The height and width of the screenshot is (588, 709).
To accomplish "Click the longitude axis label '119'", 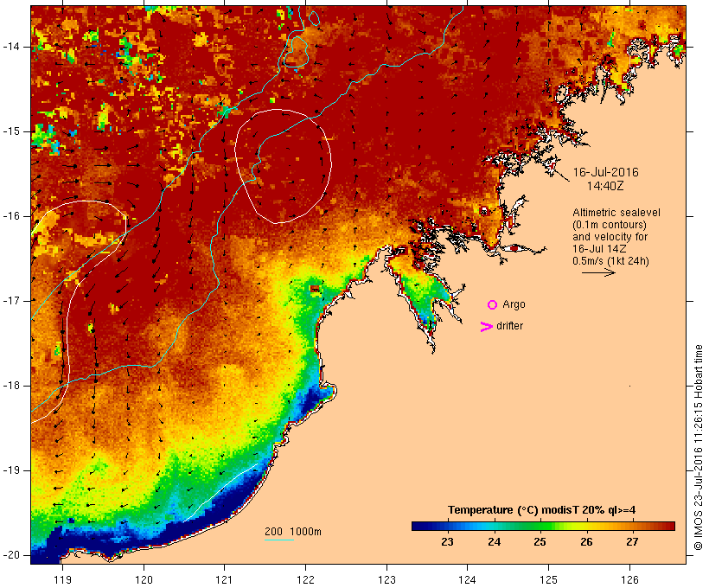I will click(x=63, y=579).
